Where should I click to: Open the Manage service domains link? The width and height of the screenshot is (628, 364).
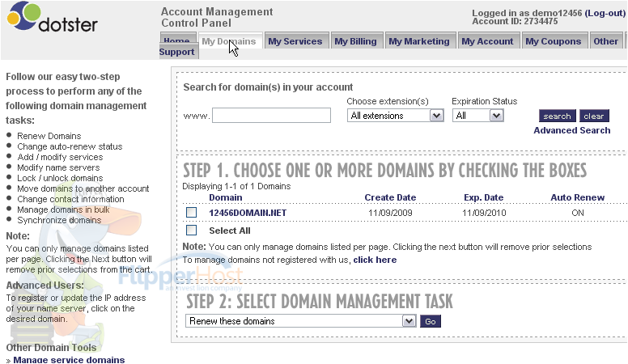pyautogui.click(x=69, y=360)
